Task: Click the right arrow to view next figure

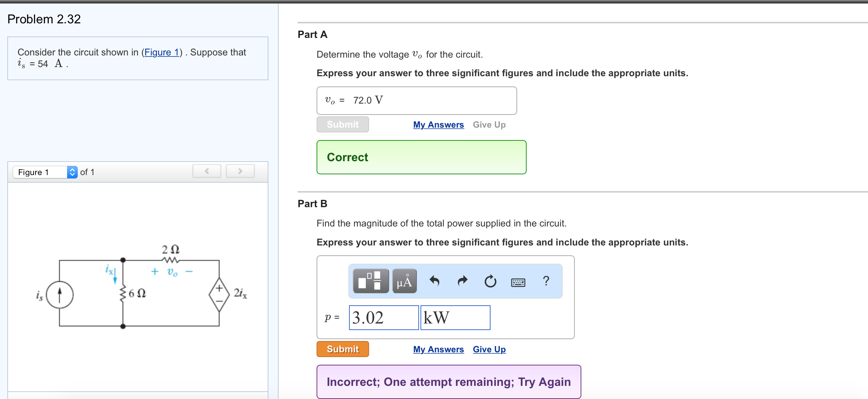Action: point(240,171)
